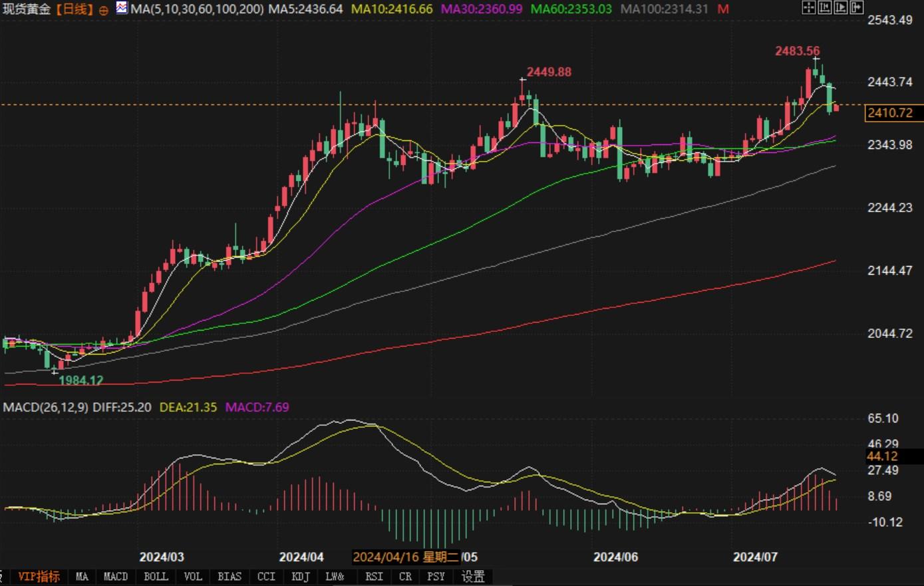Show the VOL indicator tab

pyautogui.click(x=192, y=577)
